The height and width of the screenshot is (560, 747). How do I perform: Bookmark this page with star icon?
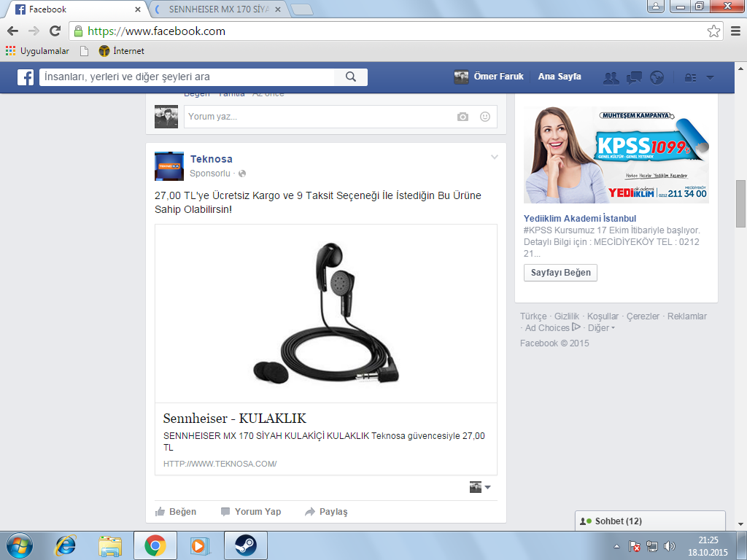point(713,31)
